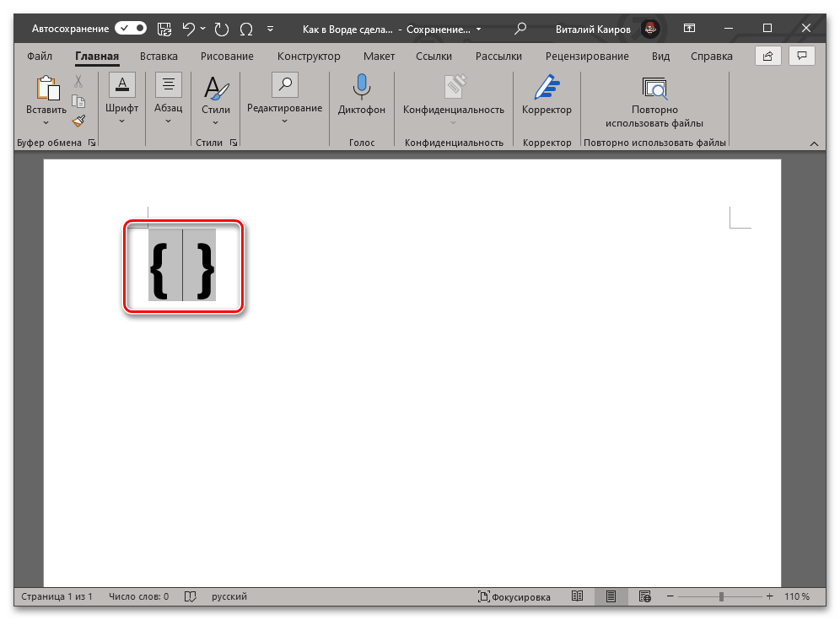Switch to Web Layout view

click(644, 596)
